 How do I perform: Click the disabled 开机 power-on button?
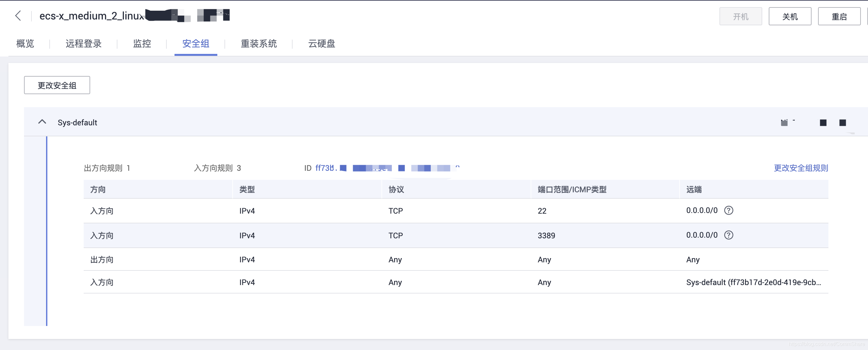(x=741, y=16)
